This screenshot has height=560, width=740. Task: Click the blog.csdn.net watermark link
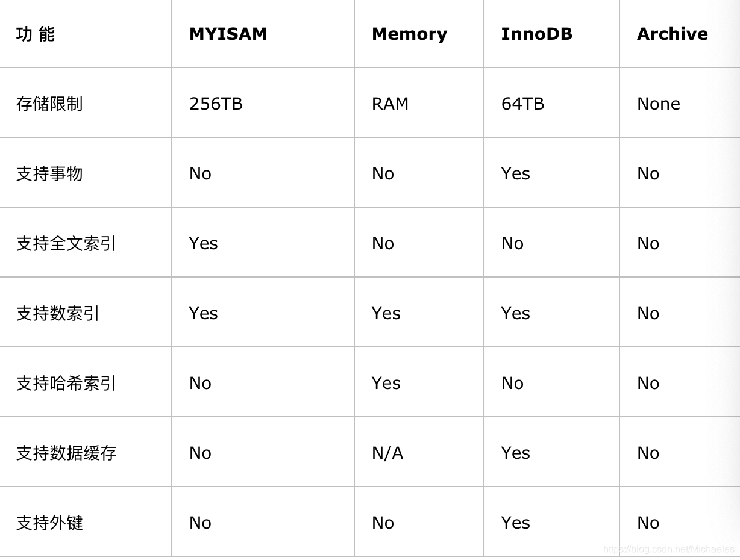tap(669, 549)
